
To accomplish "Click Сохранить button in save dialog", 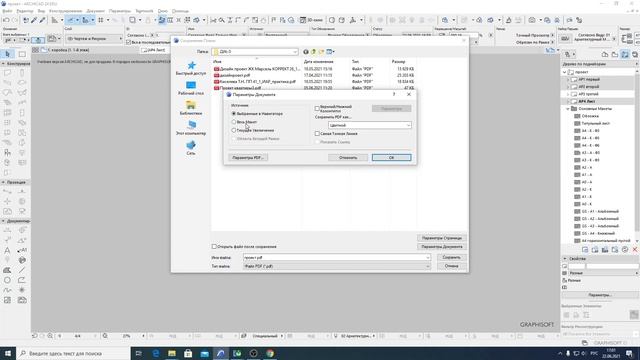I will [x=451, y=258].
